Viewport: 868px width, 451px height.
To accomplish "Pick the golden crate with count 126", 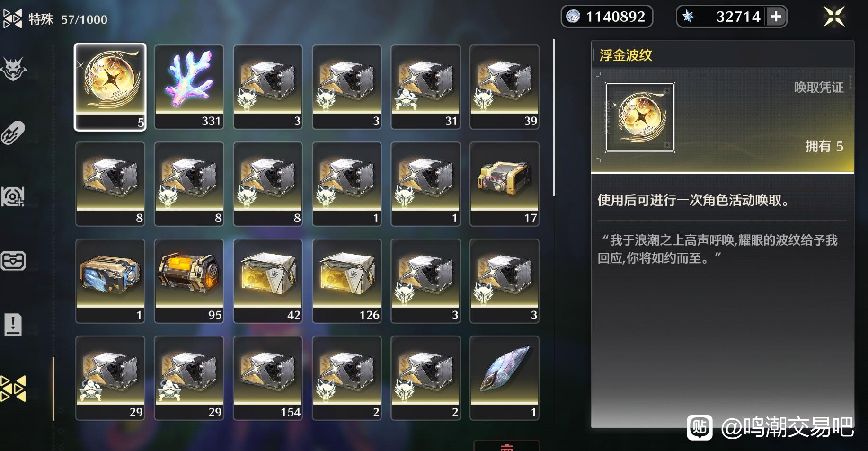I will pyautogui.click(x=347, y=281).
